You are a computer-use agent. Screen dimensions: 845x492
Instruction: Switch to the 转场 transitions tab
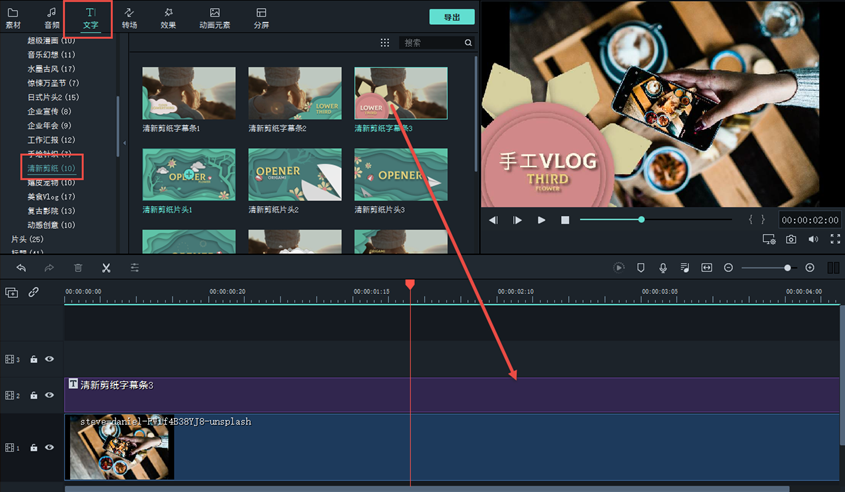(x=130, y=18)
